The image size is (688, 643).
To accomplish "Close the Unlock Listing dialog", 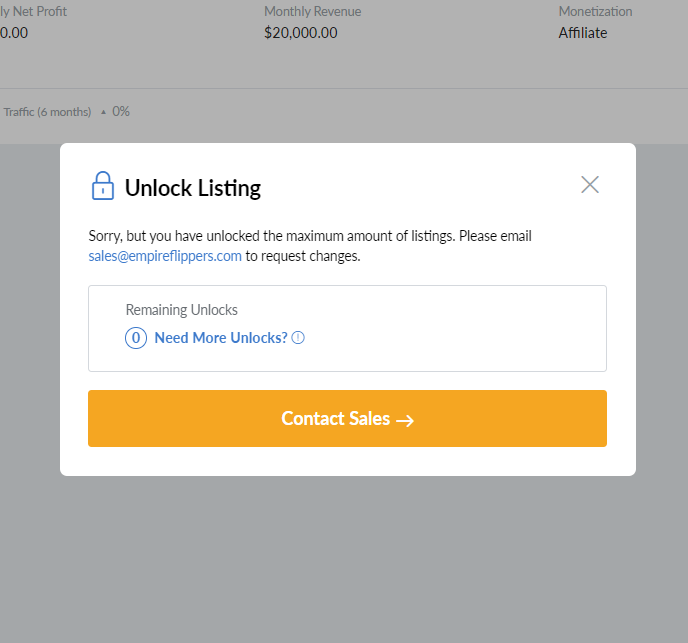I will click(x=590, y=185).
